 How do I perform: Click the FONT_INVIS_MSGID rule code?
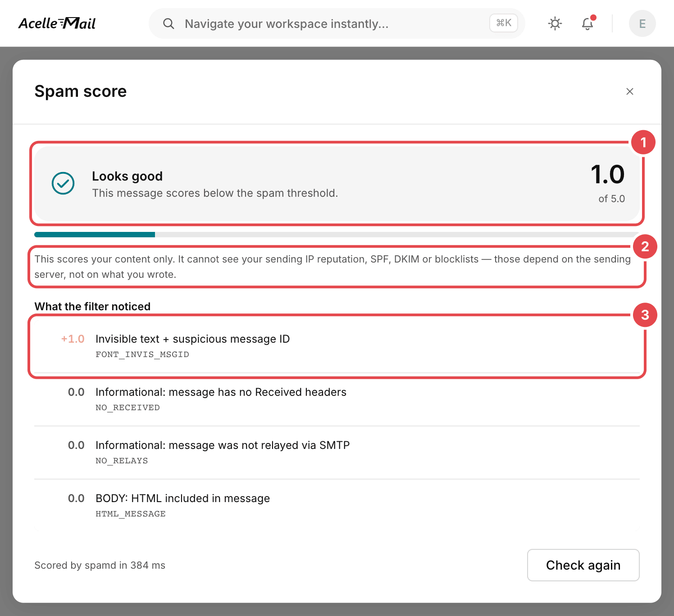[142, 354]
